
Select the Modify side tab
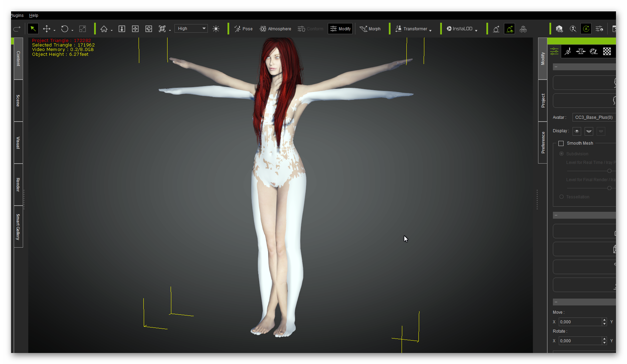point(543,59)
